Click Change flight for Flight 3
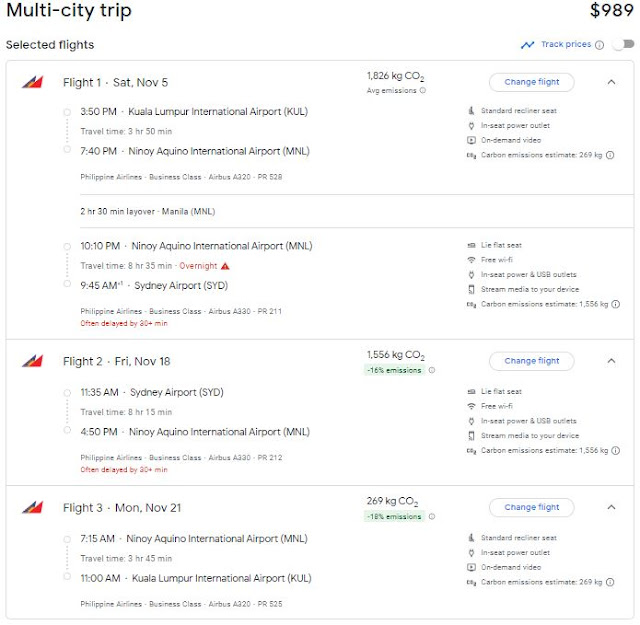The width and height of the screenshot is (640, 625). [532, 507]
